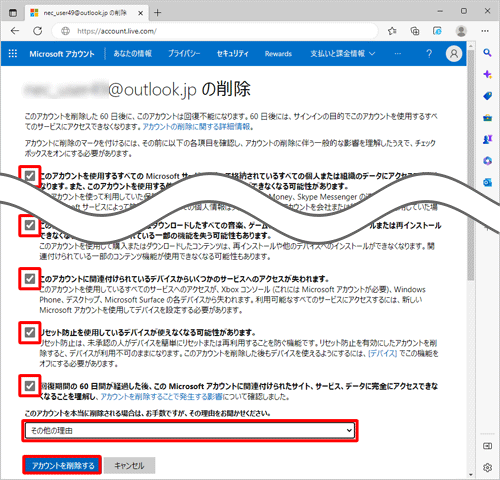Viewport: 500px width, 480px height.
Task: Click the アカウントを削除する button
Action: (62, 465)
